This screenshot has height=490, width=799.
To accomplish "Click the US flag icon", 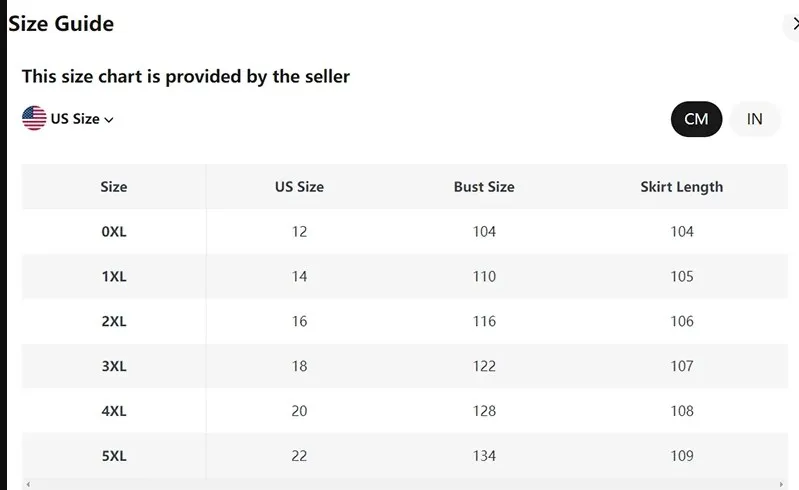I will tap(34, 118).
